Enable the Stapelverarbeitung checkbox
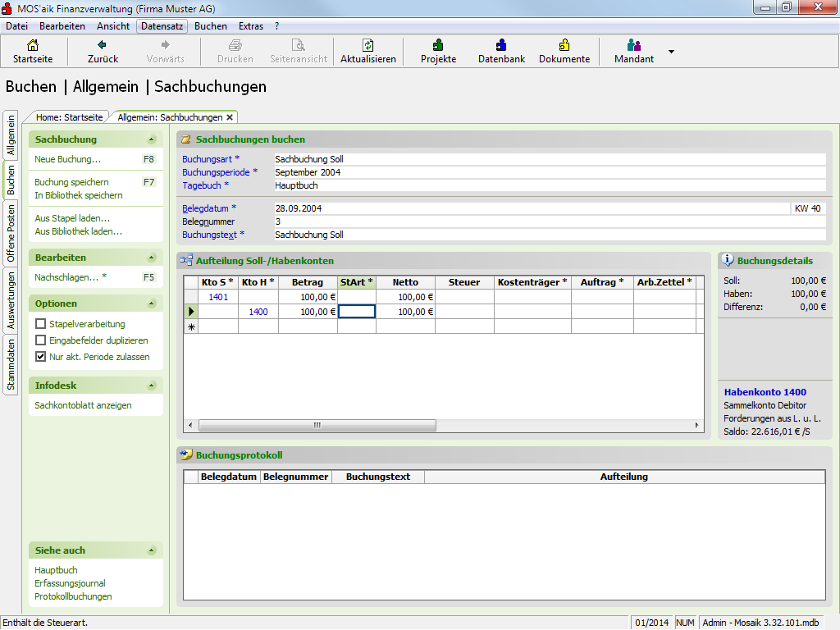The image size is (840, 630). pyautogui.click(x=41, y=324)
